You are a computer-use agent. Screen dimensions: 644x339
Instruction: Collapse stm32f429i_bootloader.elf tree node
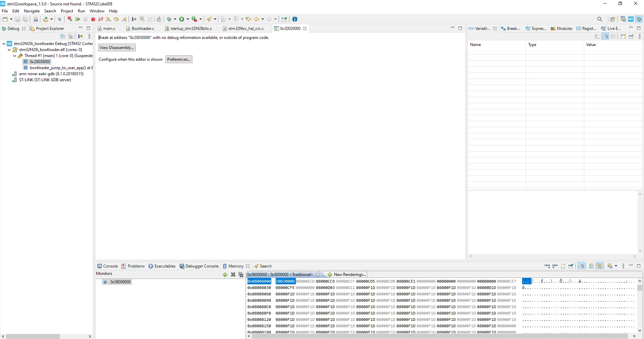point(9,50)
